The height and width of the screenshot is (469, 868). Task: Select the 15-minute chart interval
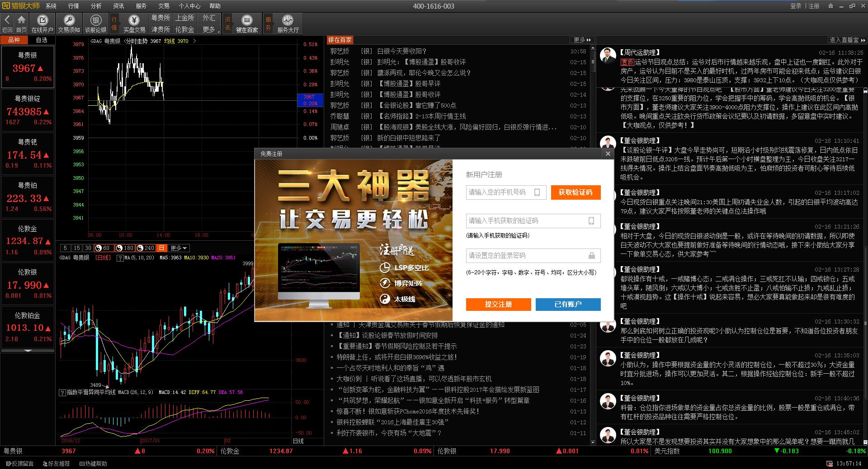coord(77,248)
